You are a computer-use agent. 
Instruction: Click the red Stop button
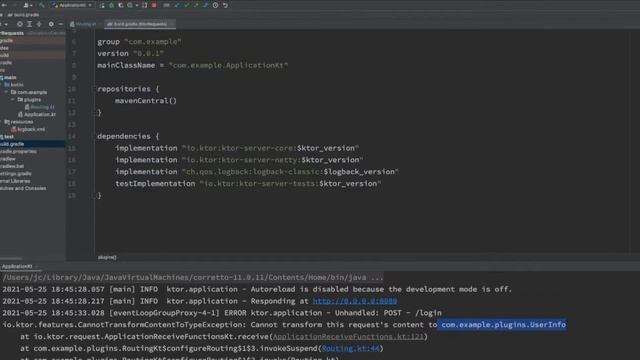154,5
